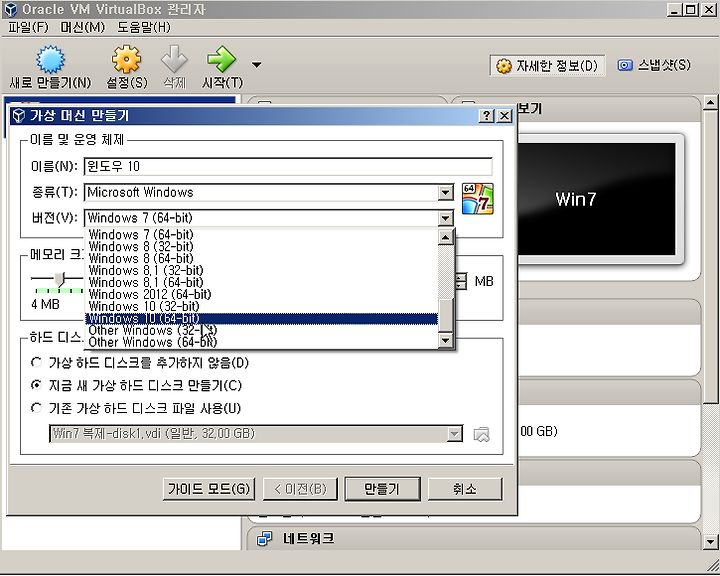Select Windows 8 (32-bit) option
The height and width of the screenshot is (576, 720).
pos(262,247)
